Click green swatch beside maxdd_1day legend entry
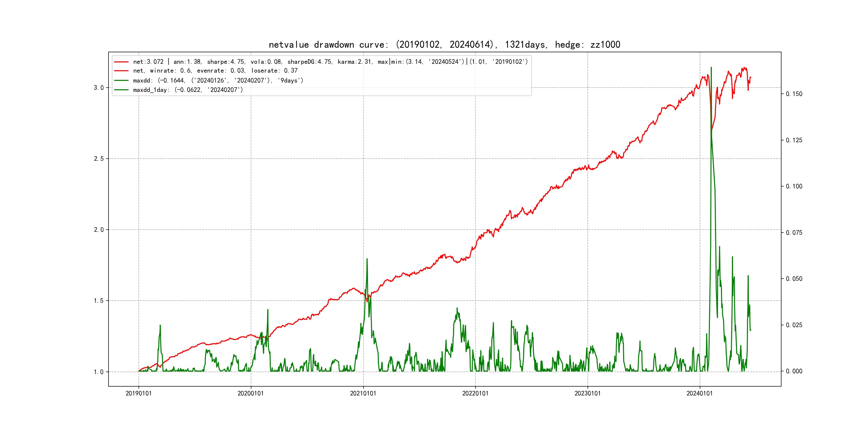 (x=121, y=90)
